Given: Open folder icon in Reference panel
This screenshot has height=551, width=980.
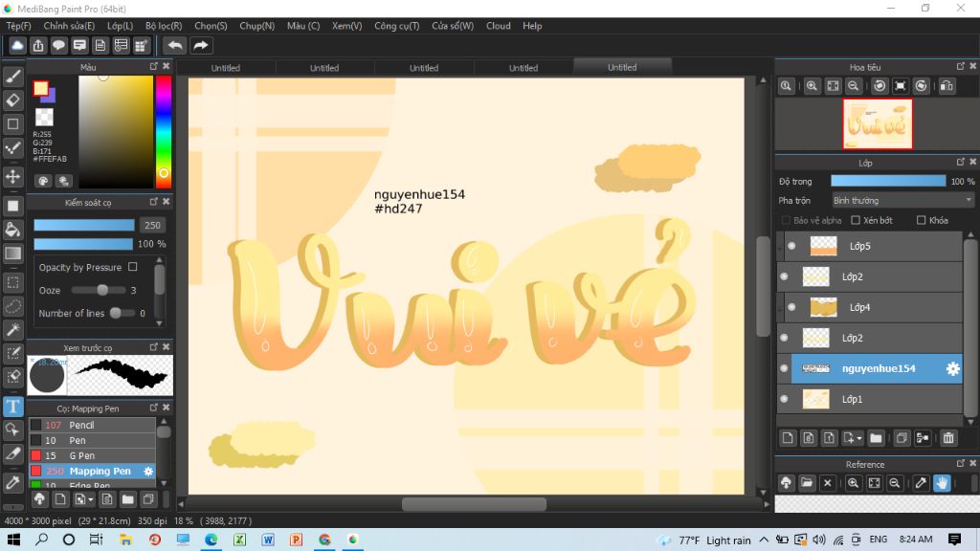Looking at the screenshot, I should pos(807,483).
